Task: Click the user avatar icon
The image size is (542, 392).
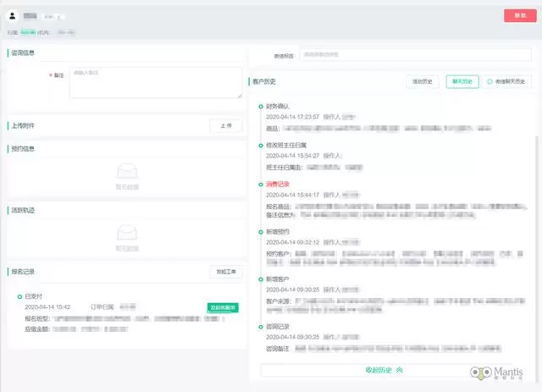Action: tap(13, 15)
